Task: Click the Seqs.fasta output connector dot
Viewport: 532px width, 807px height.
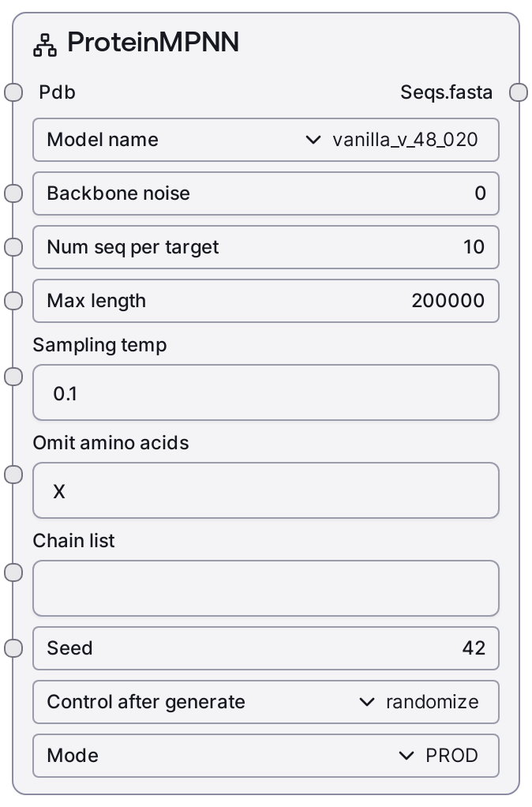Action: pyautogui.click(x=519, y=92)
